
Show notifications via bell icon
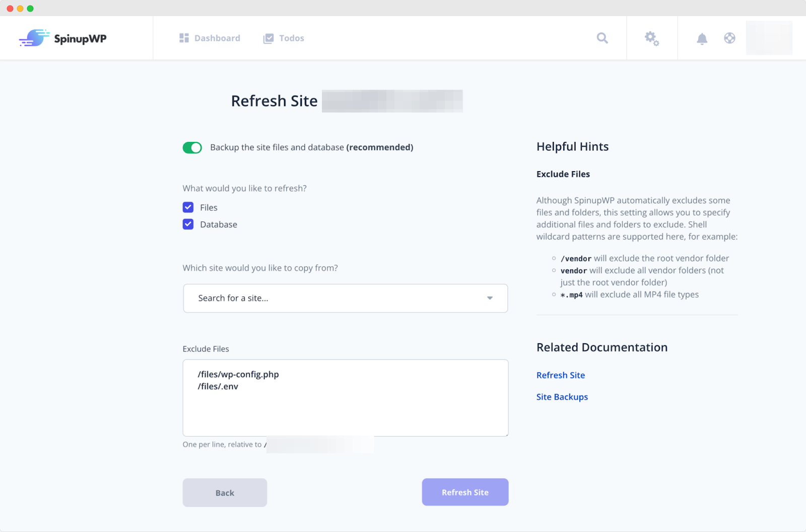pos(702,39)
